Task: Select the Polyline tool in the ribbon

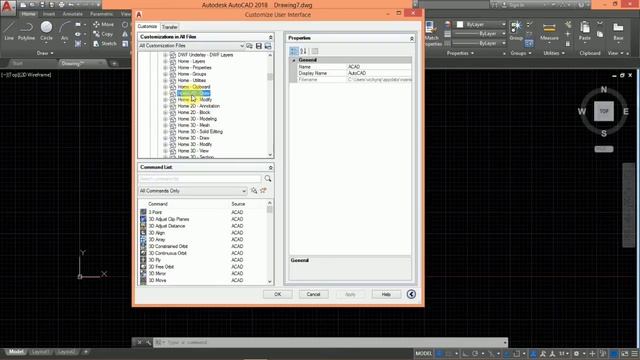Action: coord(26,30)
